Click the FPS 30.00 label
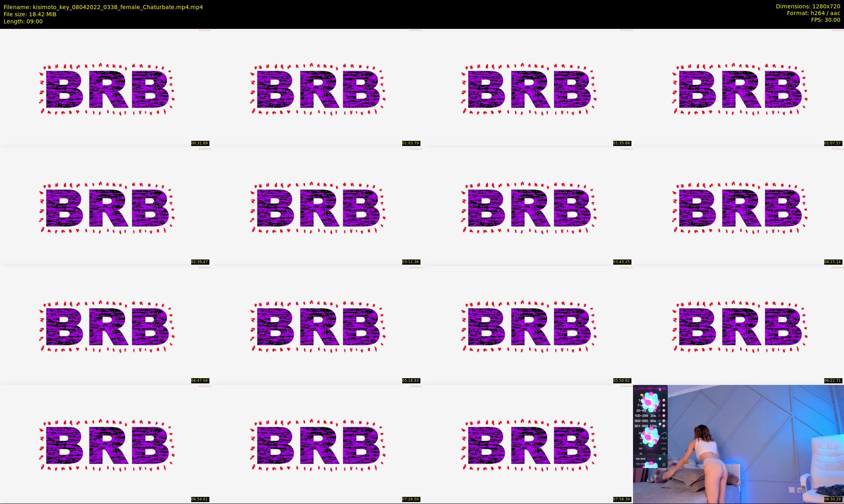 click(x=825, y=20)
